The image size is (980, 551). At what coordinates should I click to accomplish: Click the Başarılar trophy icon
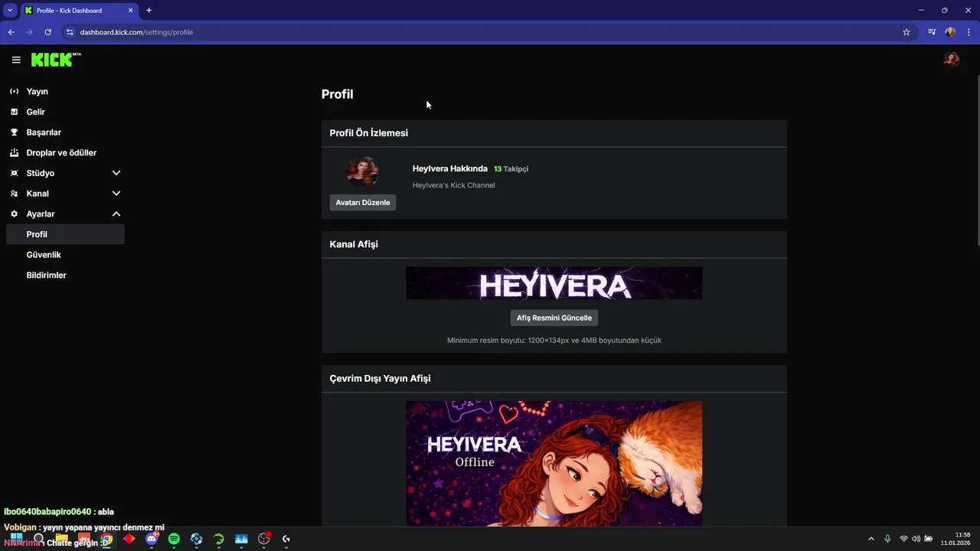tap(14, 132)
